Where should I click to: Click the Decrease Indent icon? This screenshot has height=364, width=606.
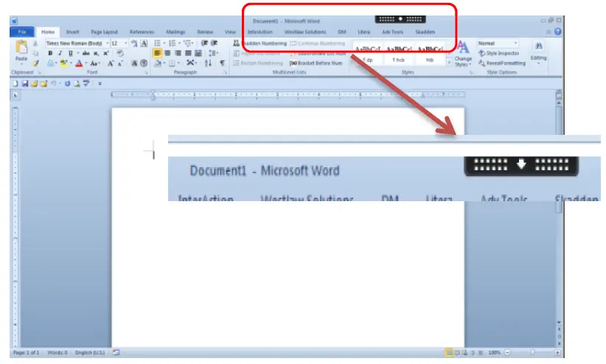coord(204,43)
